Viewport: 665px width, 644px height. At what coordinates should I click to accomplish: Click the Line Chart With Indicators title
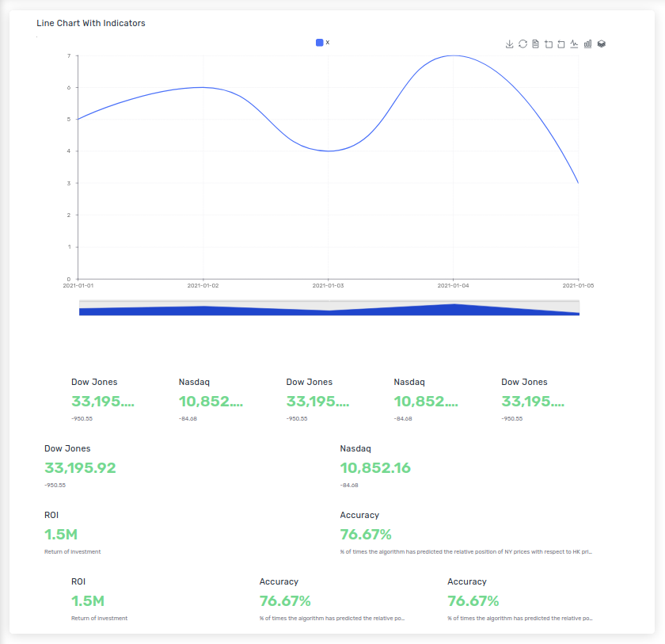91,24
